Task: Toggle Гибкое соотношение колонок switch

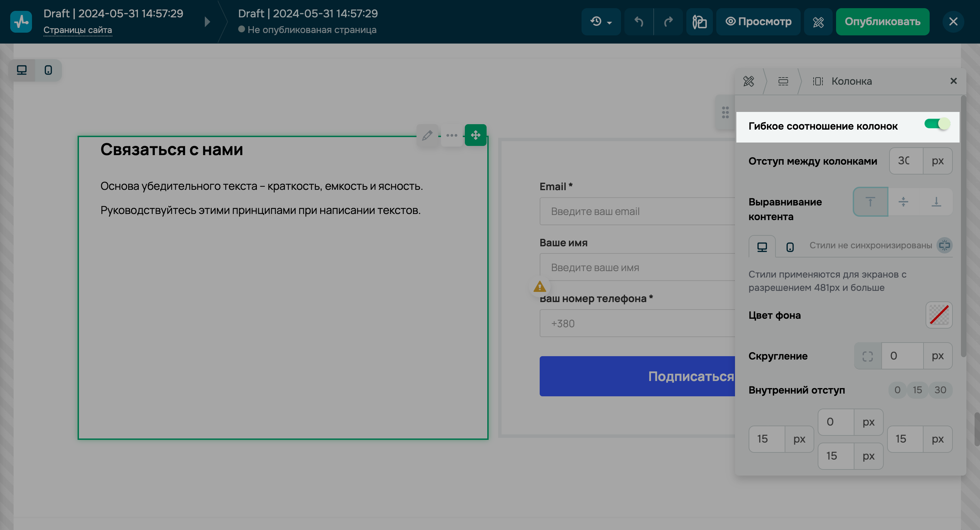Action: tap(937, 124)
